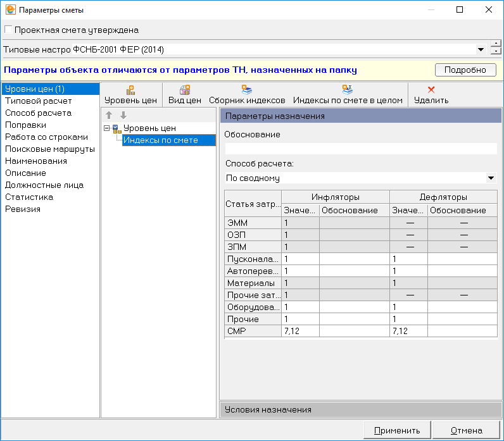
Task: Open the Поправки section in the sidebar
Action: coord(25,125)
